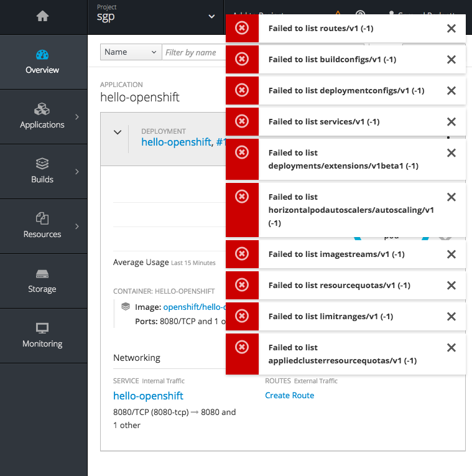Focus the Filter by name field
This screenshot has height=476, width=472.
pyautogui.click(x=194, y=52)
